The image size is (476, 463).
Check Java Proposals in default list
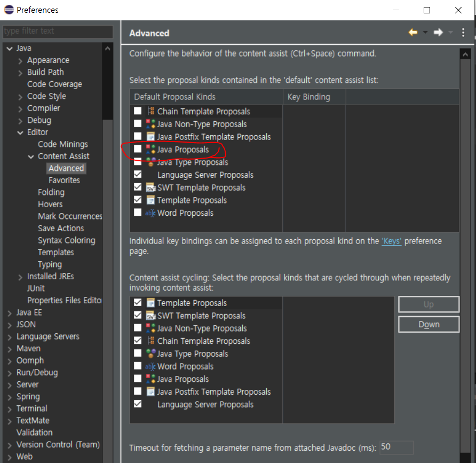coord(138,149)
